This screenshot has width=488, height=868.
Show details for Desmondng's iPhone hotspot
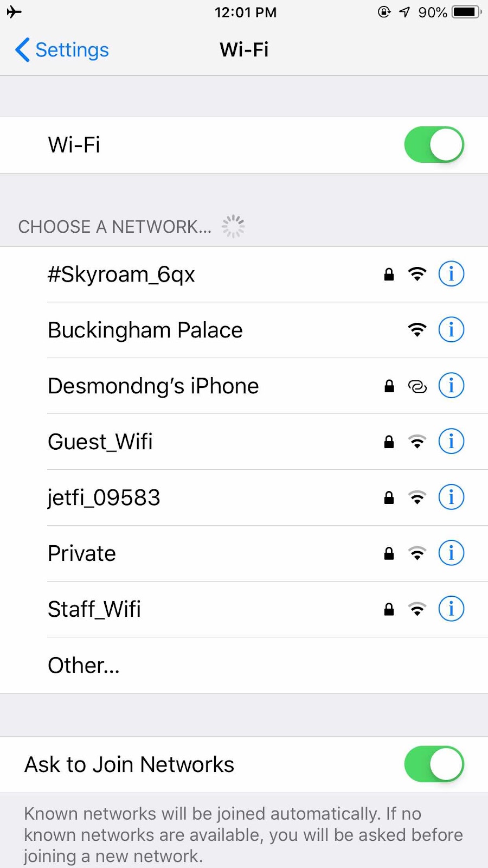451,386
